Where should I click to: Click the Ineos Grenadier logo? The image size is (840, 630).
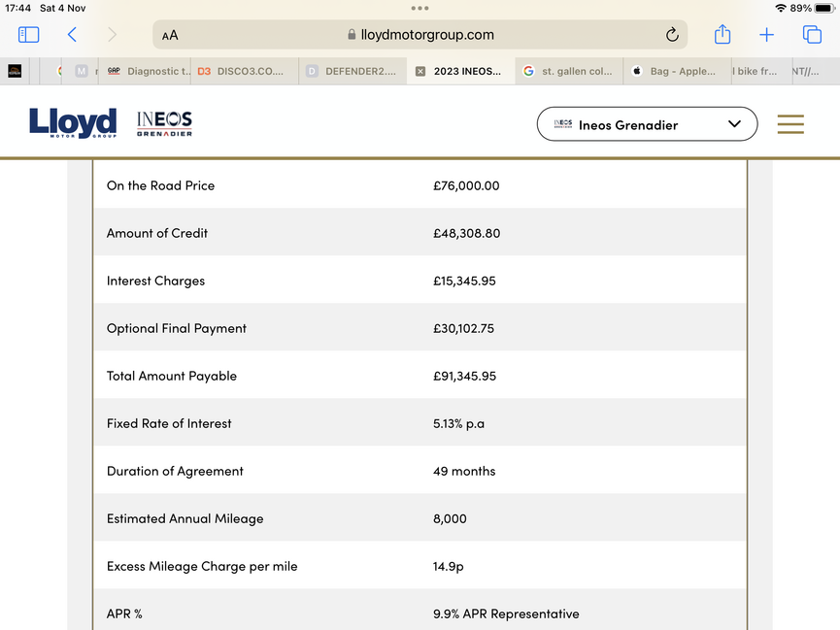pos(164,123)
